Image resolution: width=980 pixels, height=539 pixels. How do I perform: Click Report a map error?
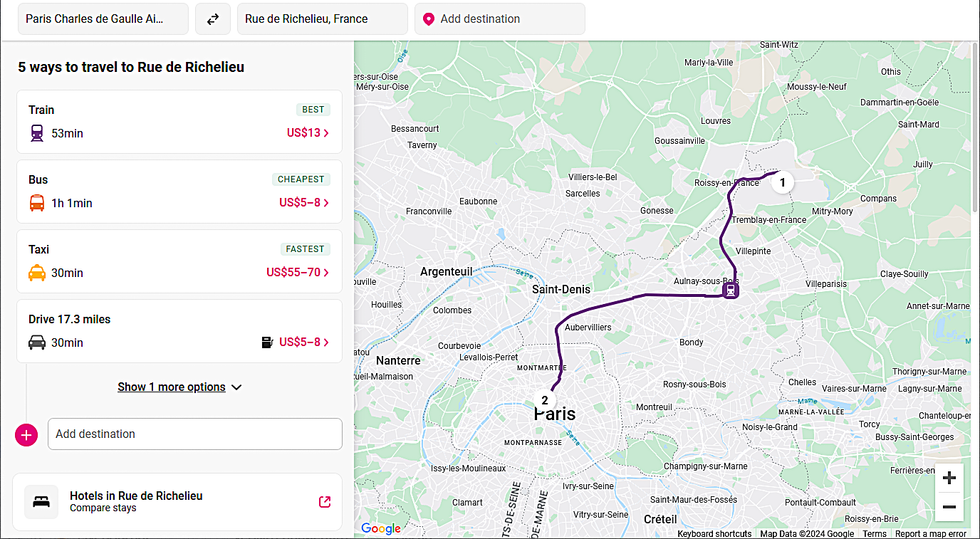931,534
